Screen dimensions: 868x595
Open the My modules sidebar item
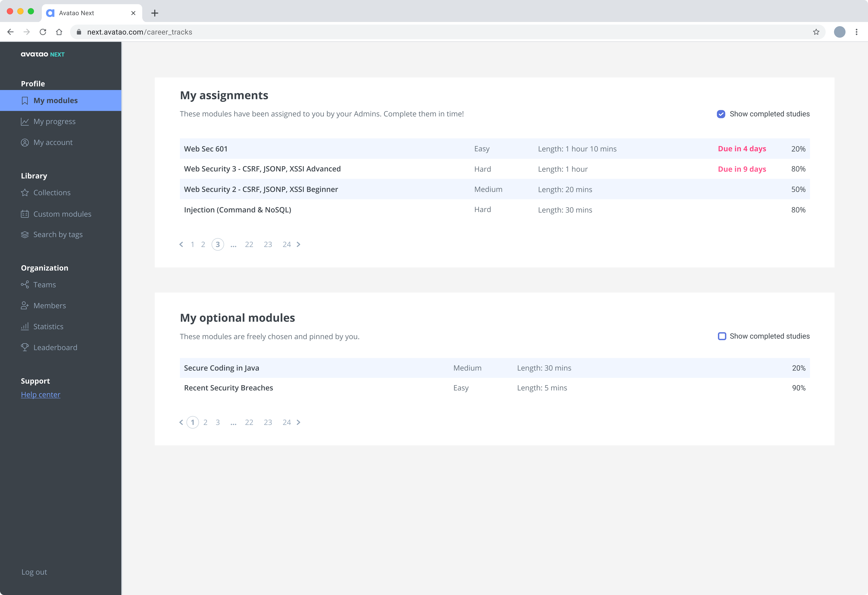click(55, 100)
